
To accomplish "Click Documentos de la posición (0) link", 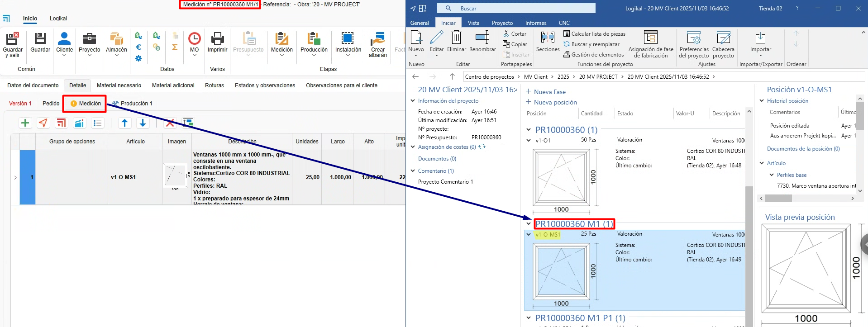I will pos(803,149).
